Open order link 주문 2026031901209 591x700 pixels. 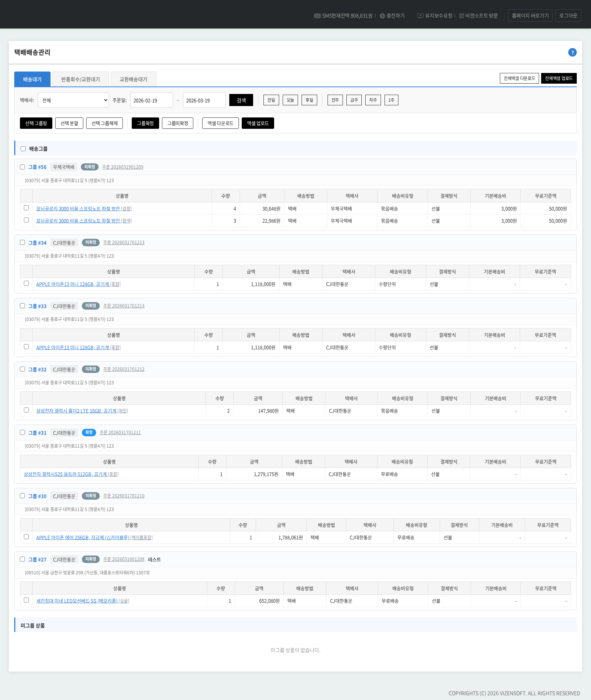coord(122,167)
